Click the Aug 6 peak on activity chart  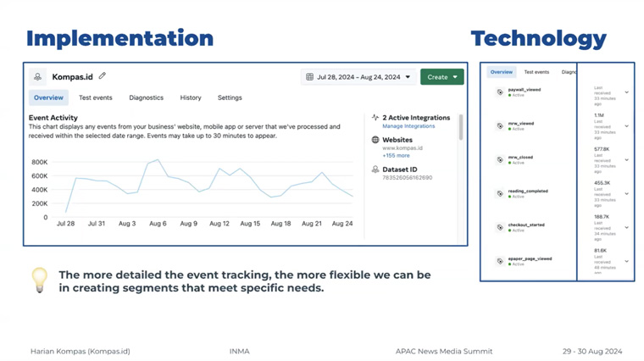[158, 160]
